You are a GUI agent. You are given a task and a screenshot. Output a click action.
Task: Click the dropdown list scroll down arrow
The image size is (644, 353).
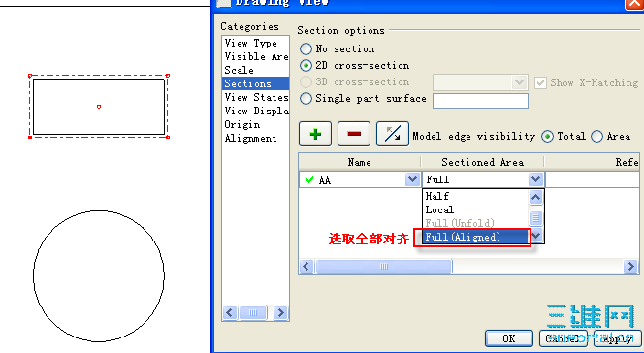coord(535,236)
